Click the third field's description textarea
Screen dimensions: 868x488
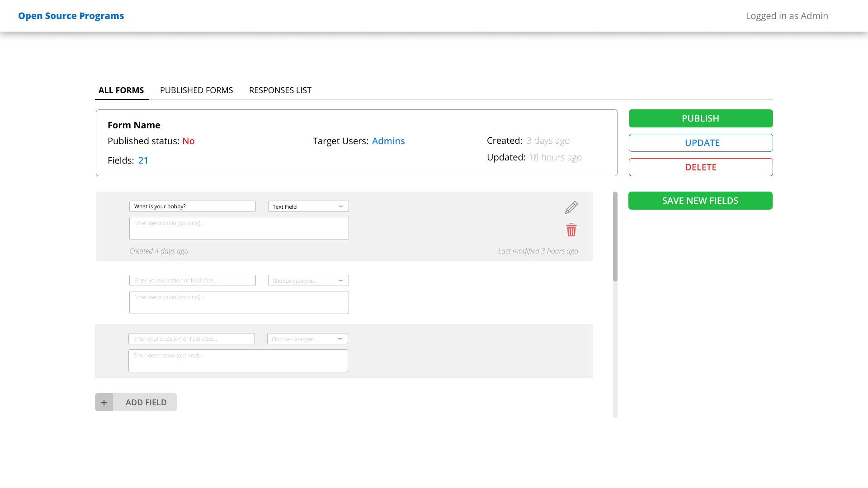[x=238, y=361]
